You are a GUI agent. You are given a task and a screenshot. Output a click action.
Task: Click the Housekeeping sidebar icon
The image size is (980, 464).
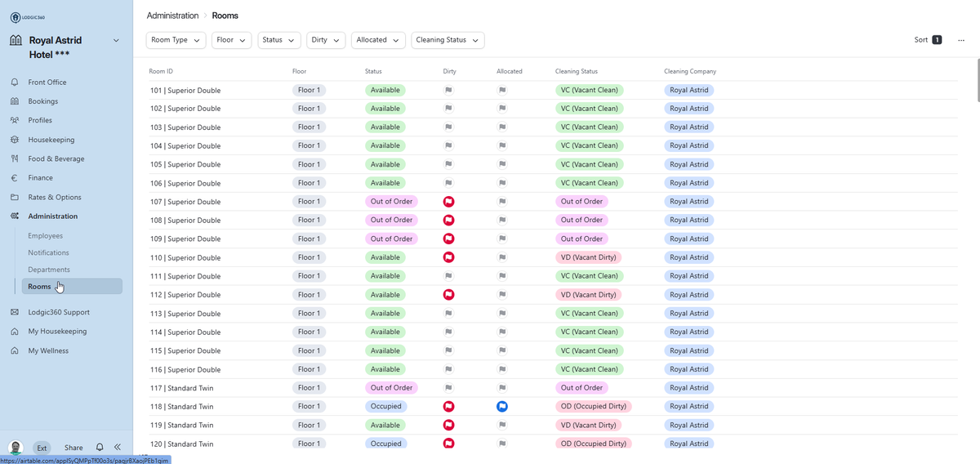(x=15, y=140)
